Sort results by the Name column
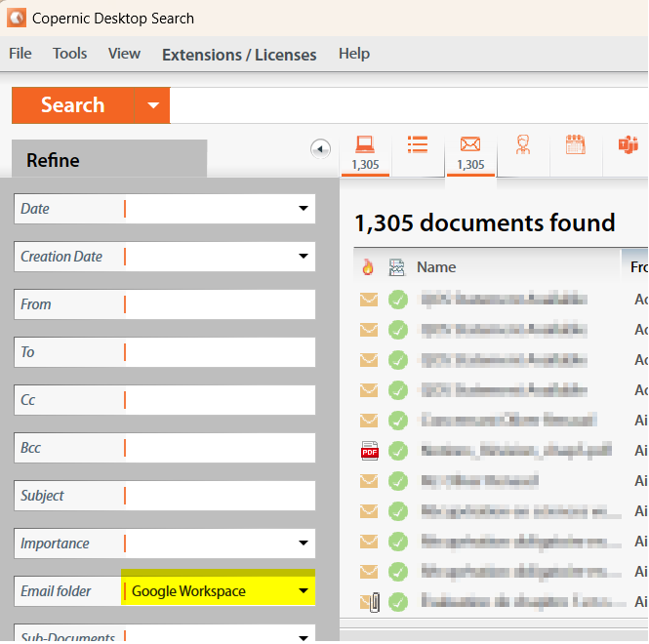 point(436,267)
